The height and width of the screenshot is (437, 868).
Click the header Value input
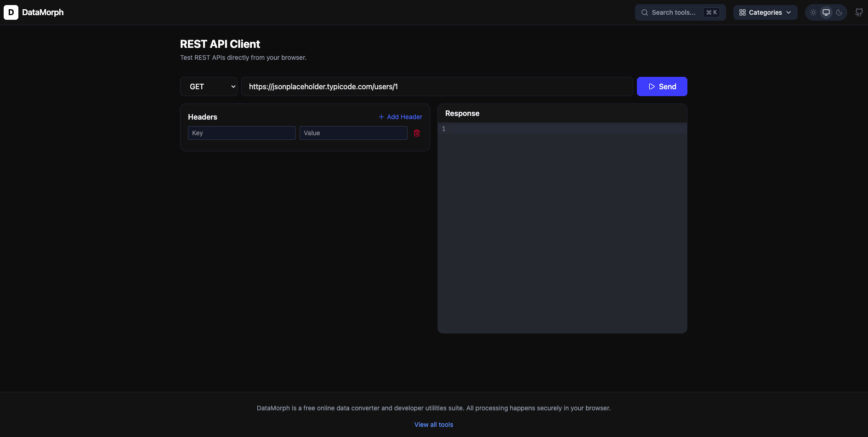(353, 133)
